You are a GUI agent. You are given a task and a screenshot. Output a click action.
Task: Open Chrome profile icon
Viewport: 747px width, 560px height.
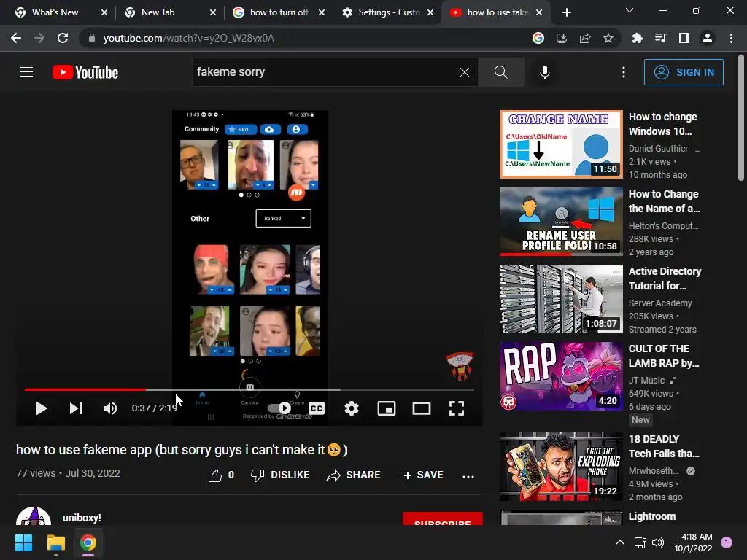708,38
